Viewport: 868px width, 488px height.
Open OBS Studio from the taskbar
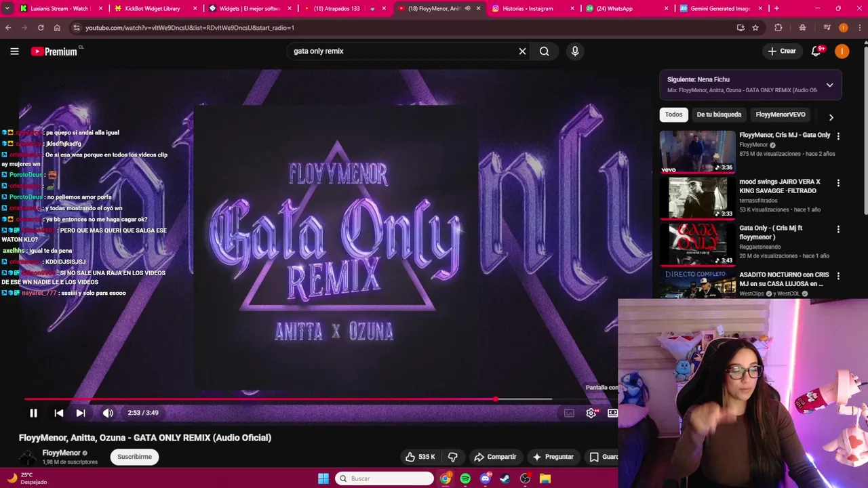[525, 479]
